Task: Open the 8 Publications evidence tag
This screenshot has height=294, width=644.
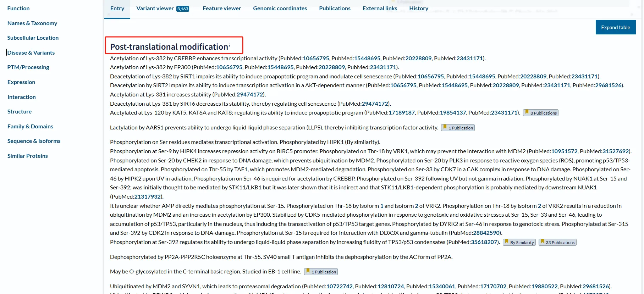Action: [540, 113]
